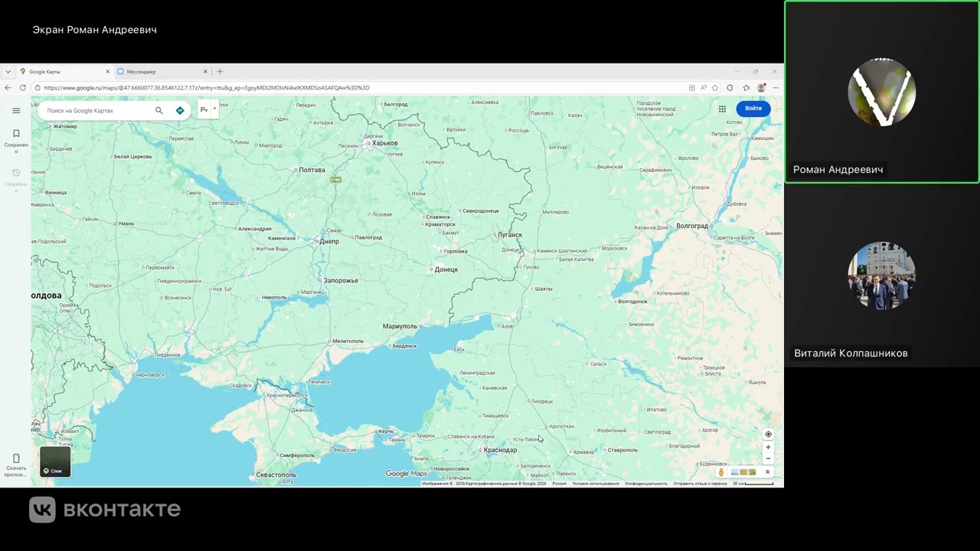Click the map scale bar 50 км

pyautogui.click(x=753, y=484)
